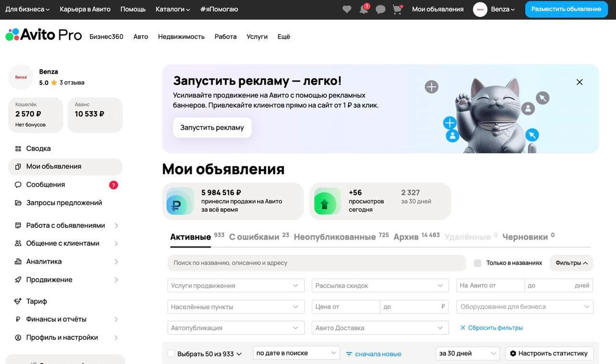Open Бизнес360 navigation item

click(106, 36)
